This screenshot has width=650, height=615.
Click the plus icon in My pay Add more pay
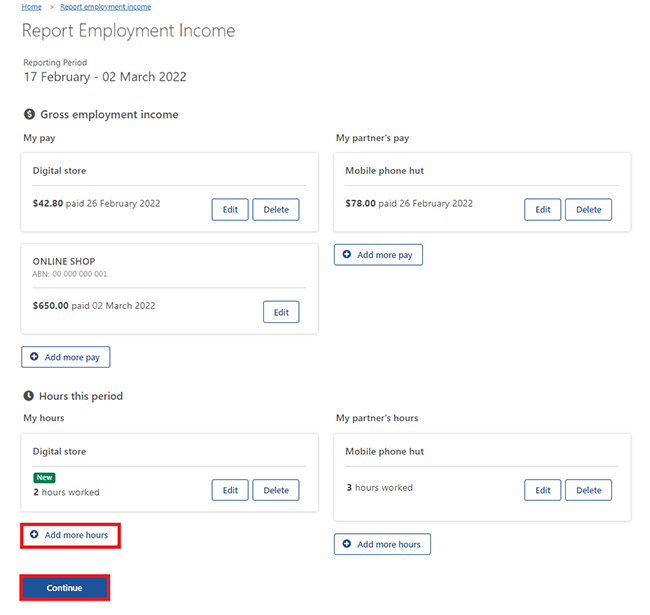(x=34, y=356)
